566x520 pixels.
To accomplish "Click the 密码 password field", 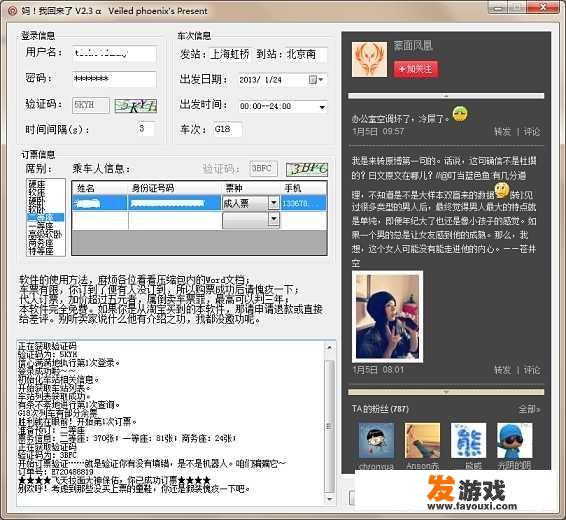I will [114, 79].
